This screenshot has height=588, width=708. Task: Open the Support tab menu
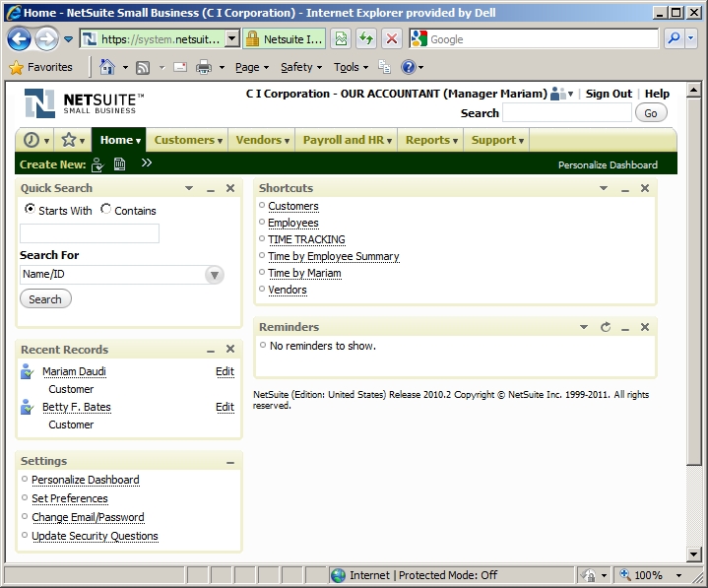[x=497, y=140]
